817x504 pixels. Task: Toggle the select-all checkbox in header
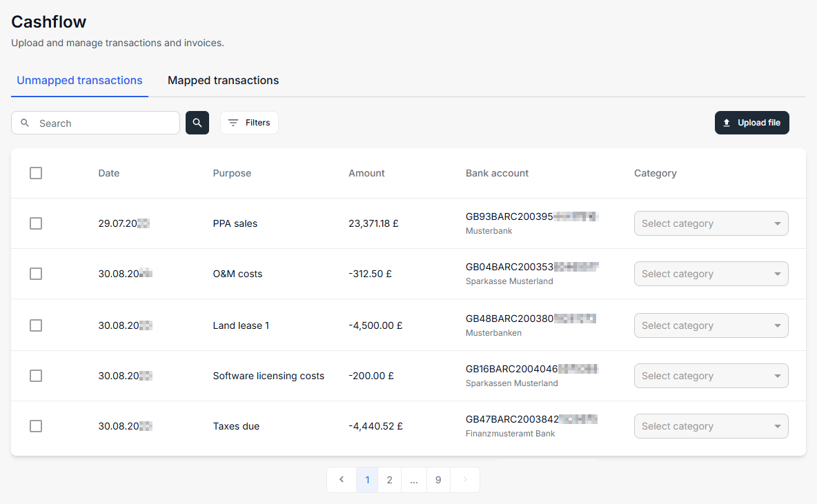tap(36, 173)
